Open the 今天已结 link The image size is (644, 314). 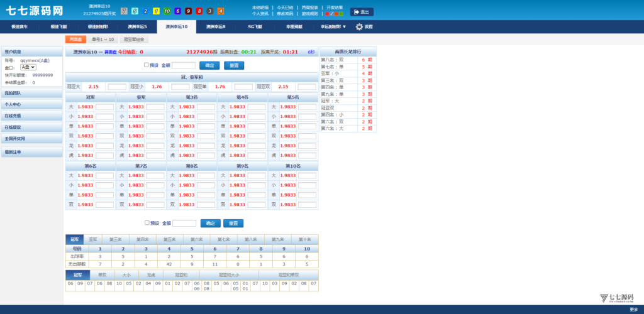(285, 8)
